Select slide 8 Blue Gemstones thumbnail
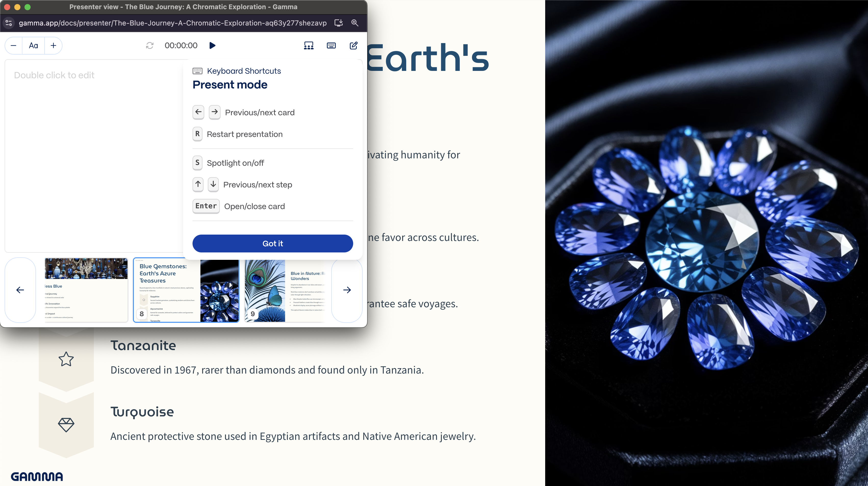 (186, 290)
